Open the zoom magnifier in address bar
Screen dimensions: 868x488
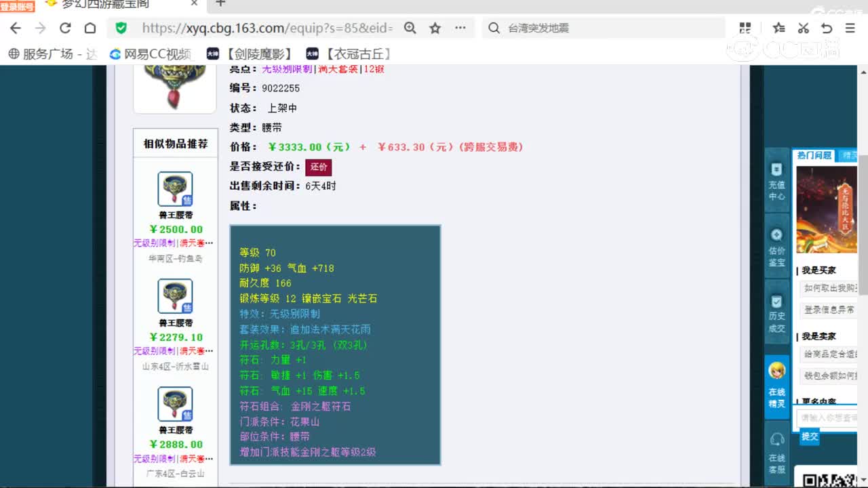(410, 28)
